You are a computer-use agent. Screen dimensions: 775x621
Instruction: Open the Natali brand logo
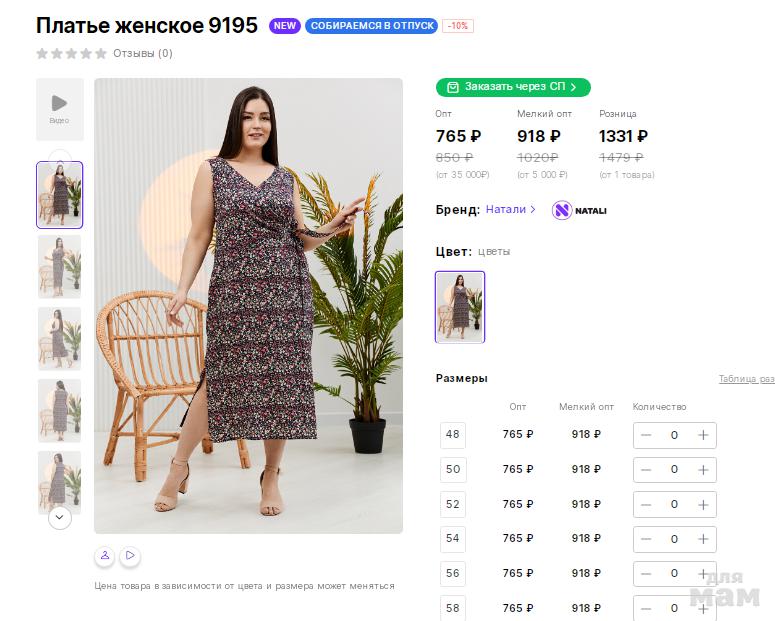[579, 210]
